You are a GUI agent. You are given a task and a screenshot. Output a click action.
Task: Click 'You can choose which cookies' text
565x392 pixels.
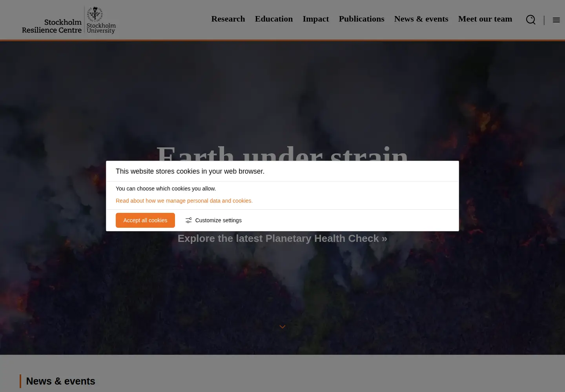pos(166,189)
